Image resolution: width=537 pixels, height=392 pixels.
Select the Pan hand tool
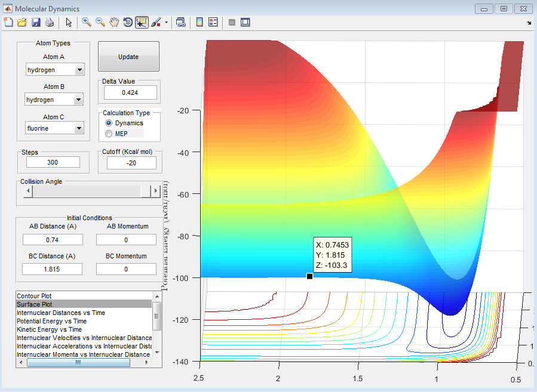click(x=114, y=23)
